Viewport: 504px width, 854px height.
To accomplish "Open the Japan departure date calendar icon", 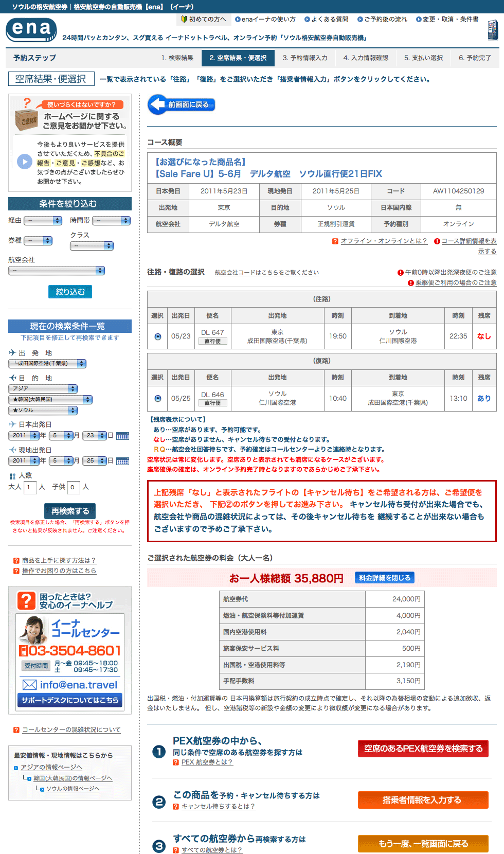I will coord(122,436).
